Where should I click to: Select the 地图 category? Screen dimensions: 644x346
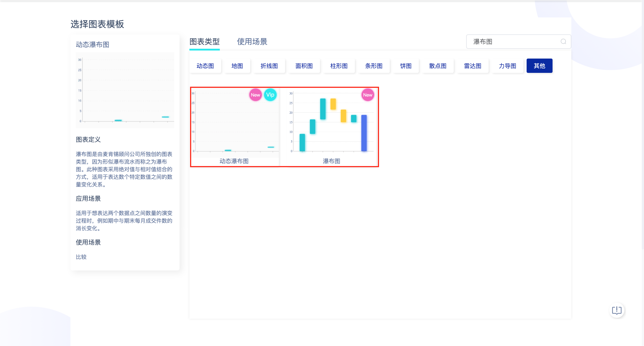237,66
